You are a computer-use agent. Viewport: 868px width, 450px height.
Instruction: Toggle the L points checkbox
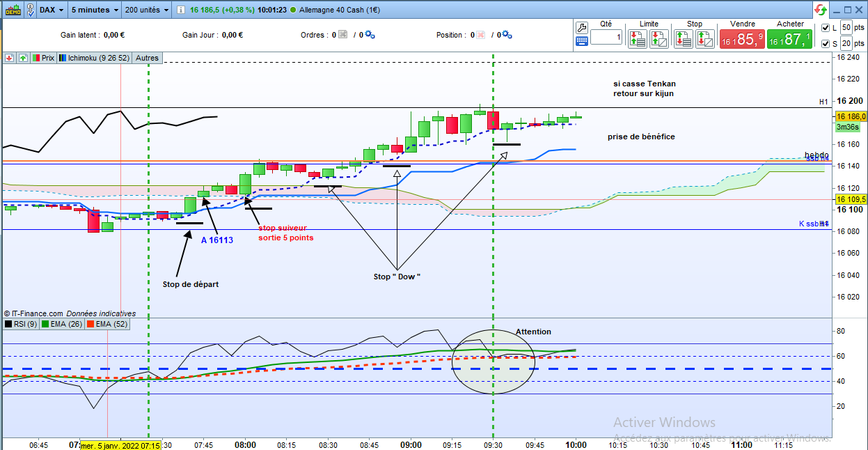(x=826, y=28)
